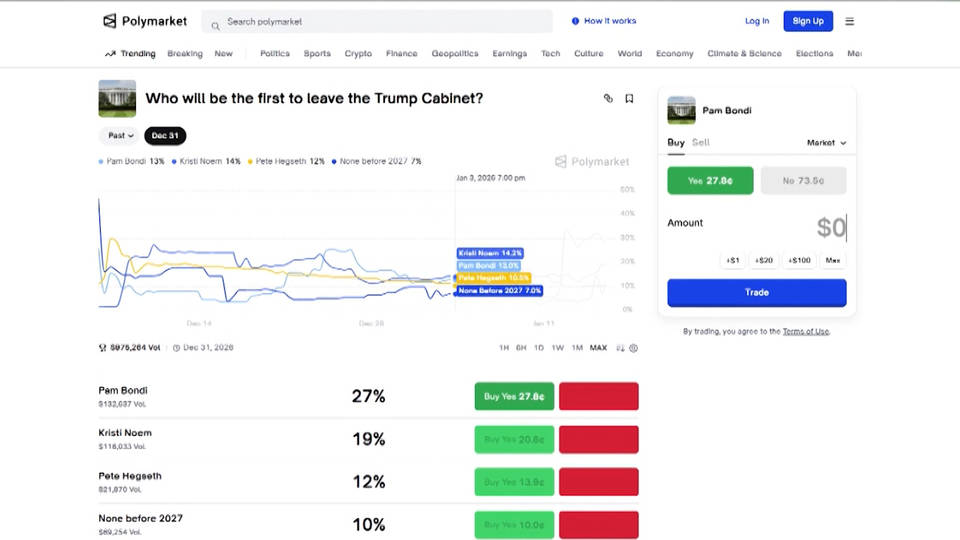Bookmark this market with the bookmark icon

click(629, 98)
